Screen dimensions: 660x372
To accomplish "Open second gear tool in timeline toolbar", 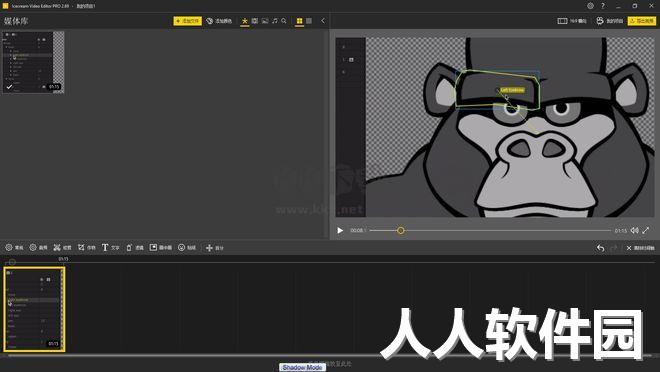I will [38, 248].
